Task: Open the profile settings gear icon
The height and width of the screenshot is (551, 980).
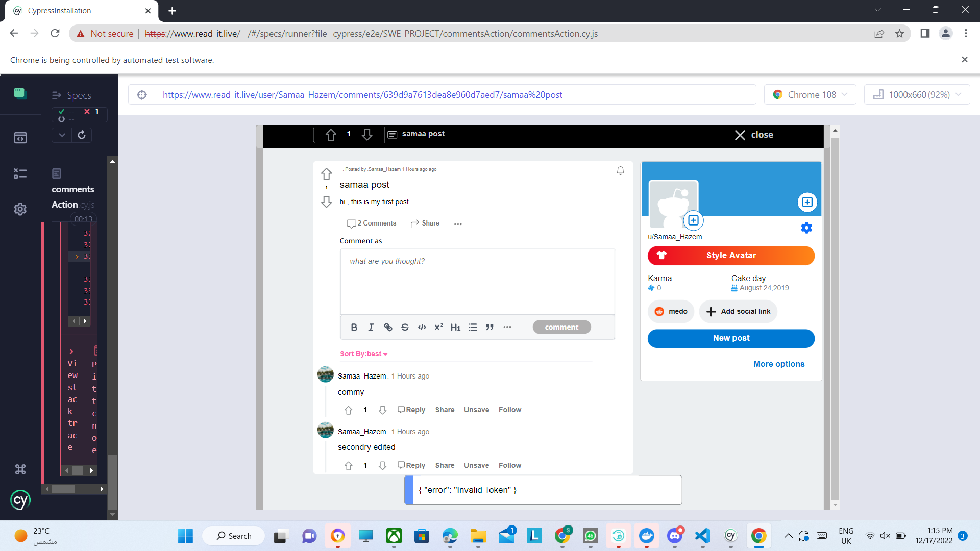Action: point(806,228)
